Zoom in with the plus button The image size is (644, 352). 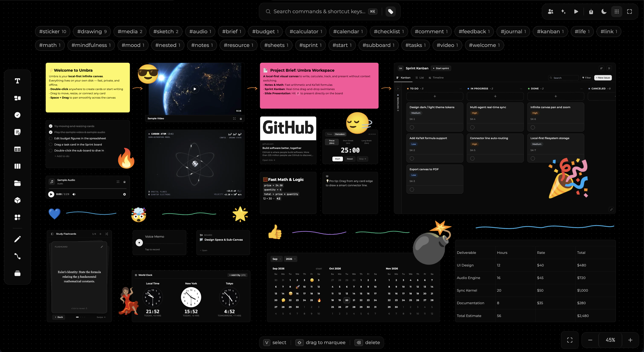click(630, 340)
